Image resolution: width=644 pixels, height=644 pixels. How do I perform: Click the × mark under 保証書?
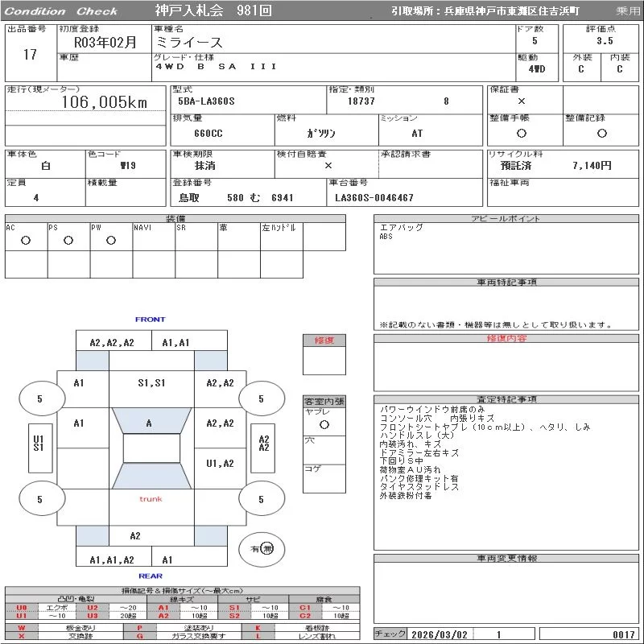click(521, 101)
